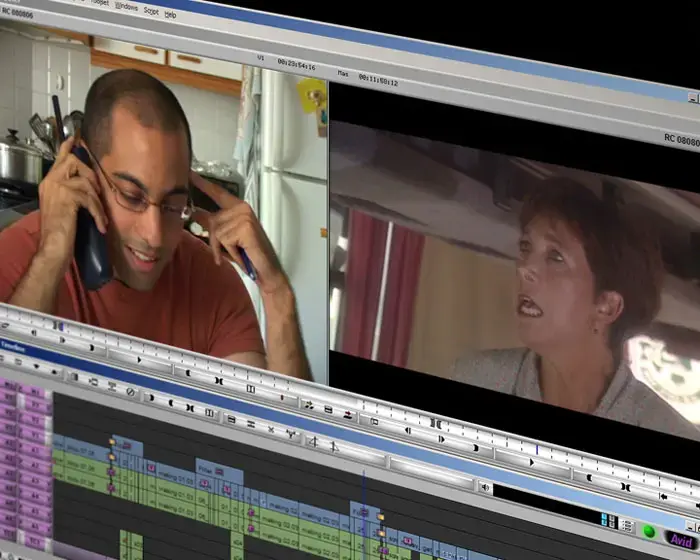This screenshot has height=560, width=700.
Task: Toggle the A2 record track selector
Action: pos(35,465)
